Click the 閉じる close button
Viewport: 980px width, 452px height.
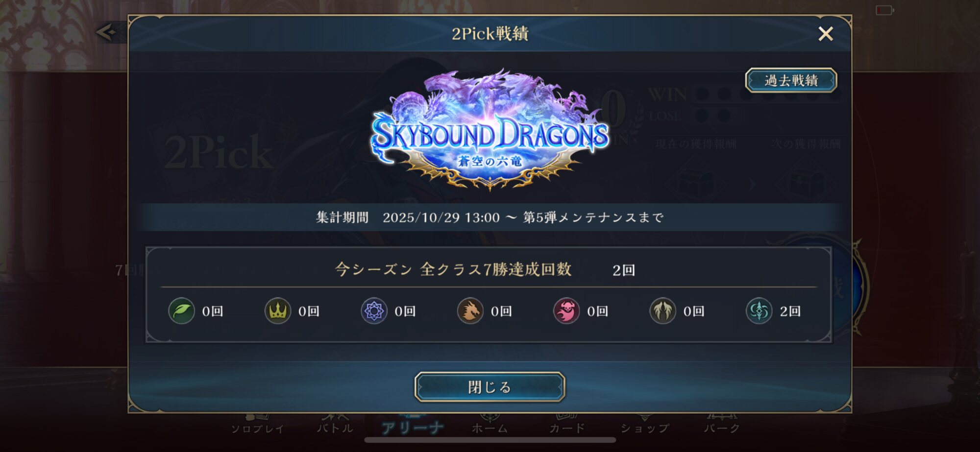[x=490, y=387]
